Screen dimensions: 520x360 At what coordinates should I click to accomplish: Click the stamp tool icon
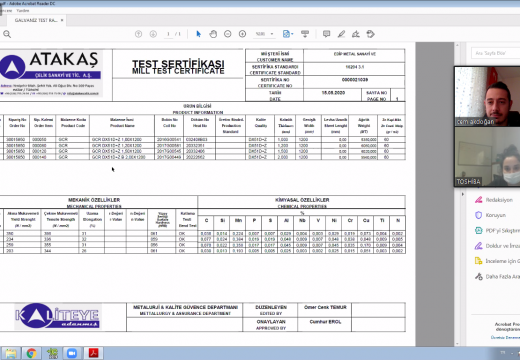370,34
